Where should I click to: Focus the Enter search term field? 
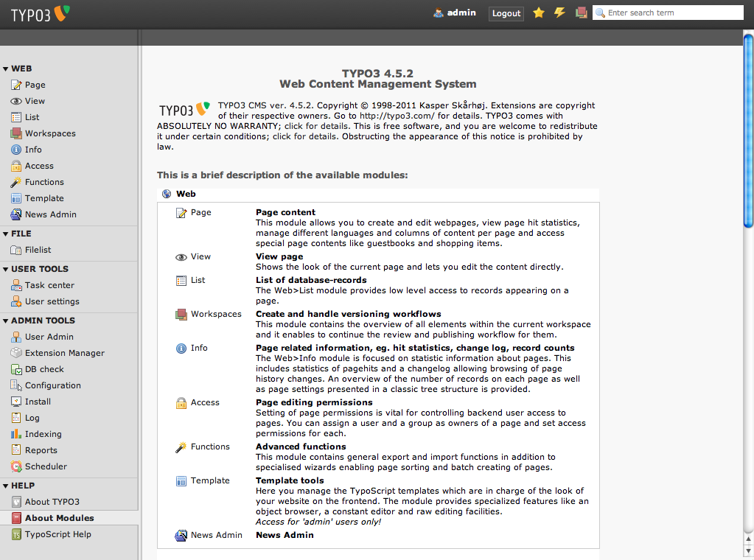(x=668, y=13)
